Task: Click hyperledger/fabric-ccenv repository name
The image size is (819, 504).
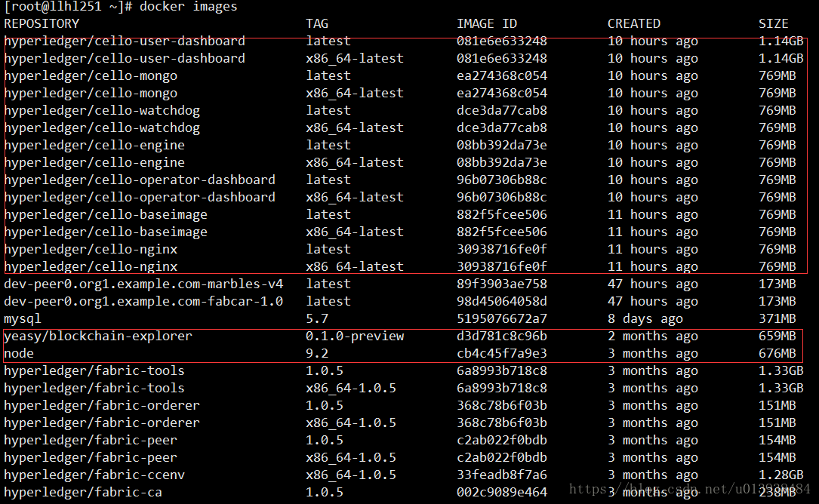Action: (94, 475)
